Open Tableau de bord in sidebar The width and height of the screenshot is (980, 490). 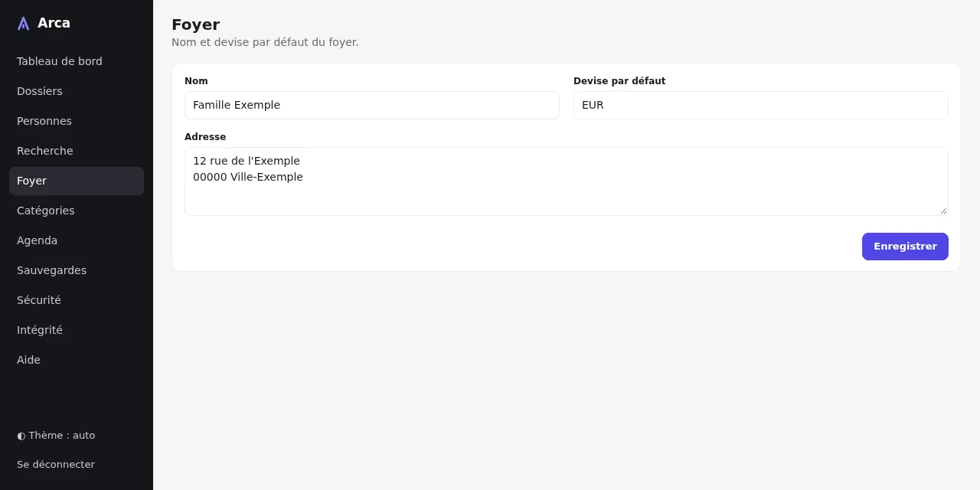pyautogui.click(x=77, y=61)
